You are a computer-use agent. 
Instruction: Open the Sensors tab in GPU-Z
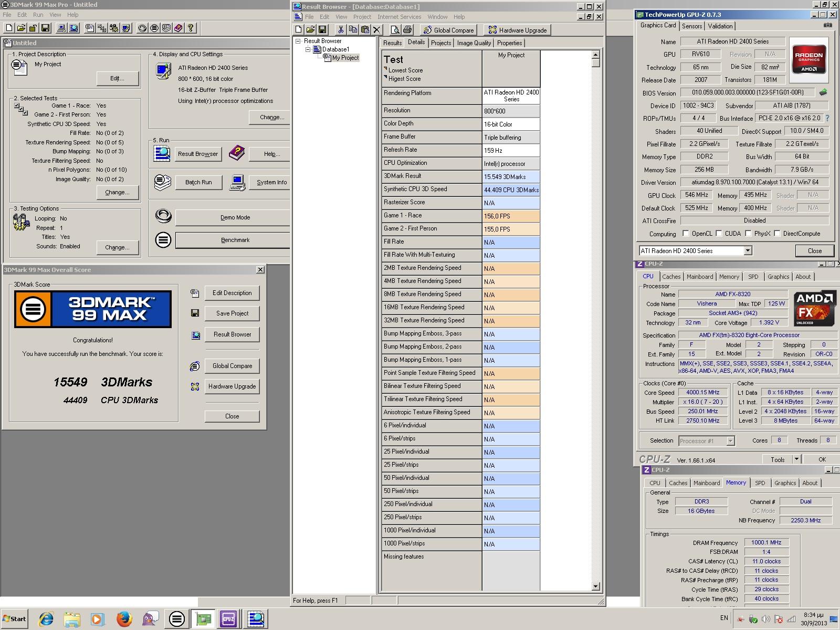[691, 26]
